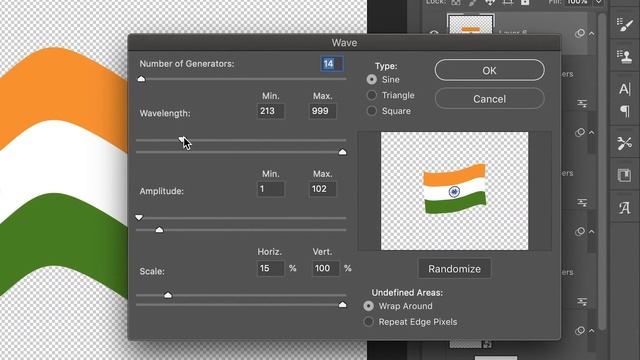Click the Randomize button
Image resolution: width=640 pixels, height=360 pixels.
pos(454,269)
